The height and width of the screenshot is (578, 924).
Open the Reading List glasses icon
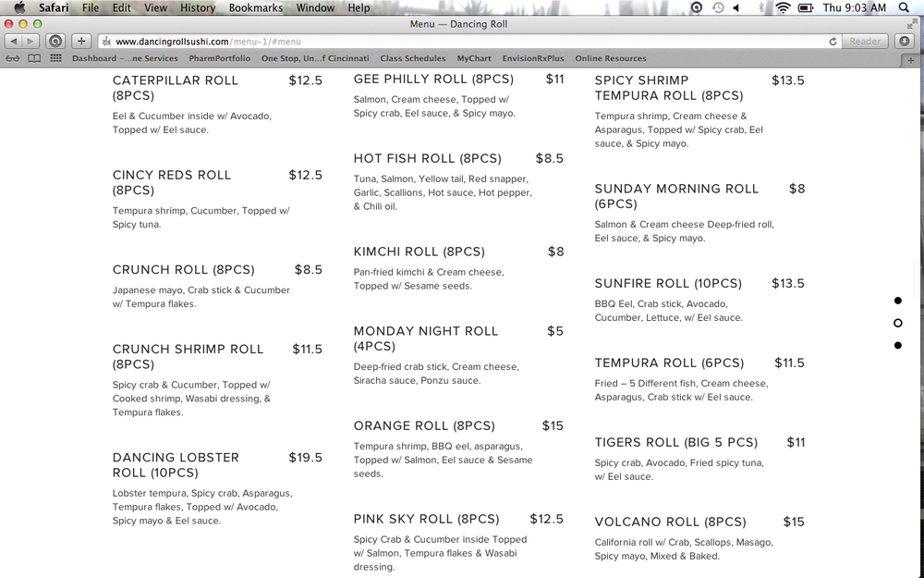(x=13, y=58)
